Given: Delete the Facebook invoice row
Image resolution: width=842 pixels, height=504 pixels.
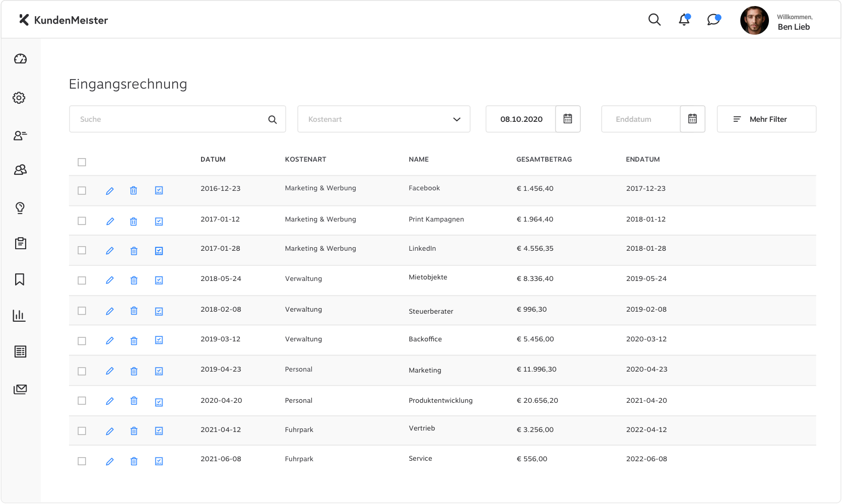Looking at the screenshot, I should 134,190.
